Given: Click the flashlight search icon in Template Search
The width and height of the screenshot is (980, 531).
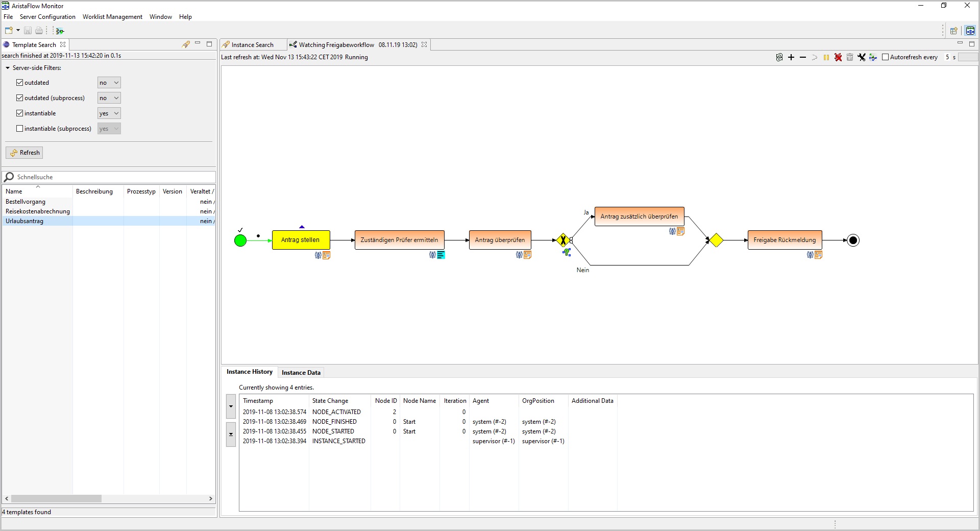Looking at the screenshot, I should (x=186, y=44).
